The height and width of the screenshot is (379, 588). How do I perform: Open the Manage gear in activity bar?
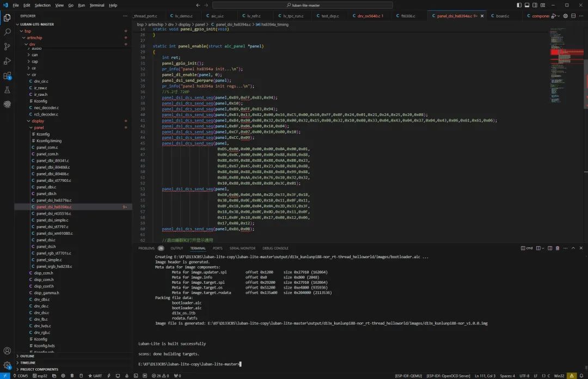[x=7, y=365]
